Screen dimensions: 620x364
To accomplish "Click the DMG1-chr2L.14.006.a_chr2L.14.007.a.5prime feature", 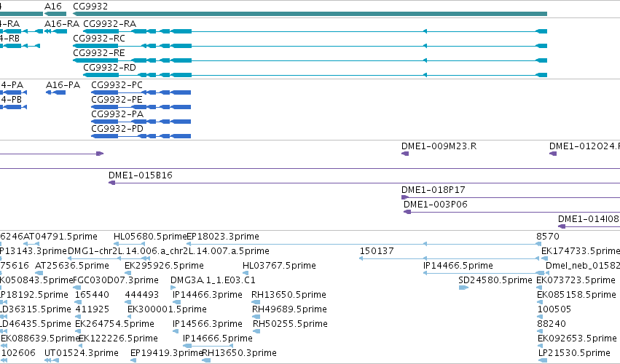I will (109, 258).
